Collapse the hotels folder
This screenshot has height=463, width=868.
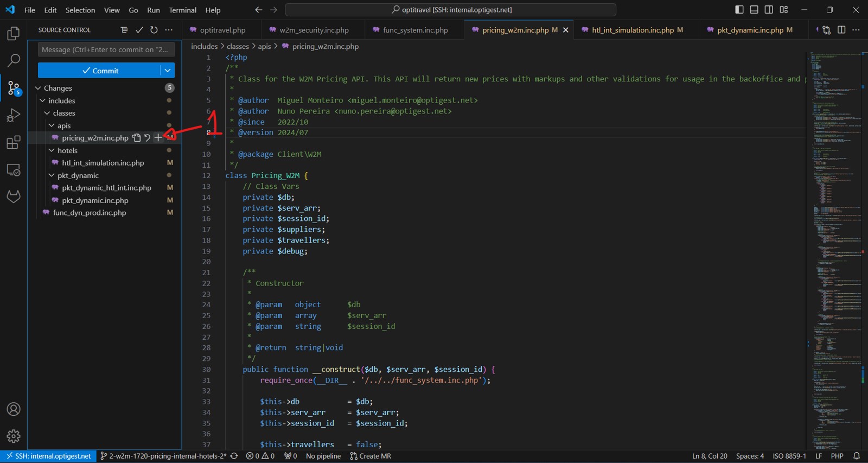coord(52,150)
